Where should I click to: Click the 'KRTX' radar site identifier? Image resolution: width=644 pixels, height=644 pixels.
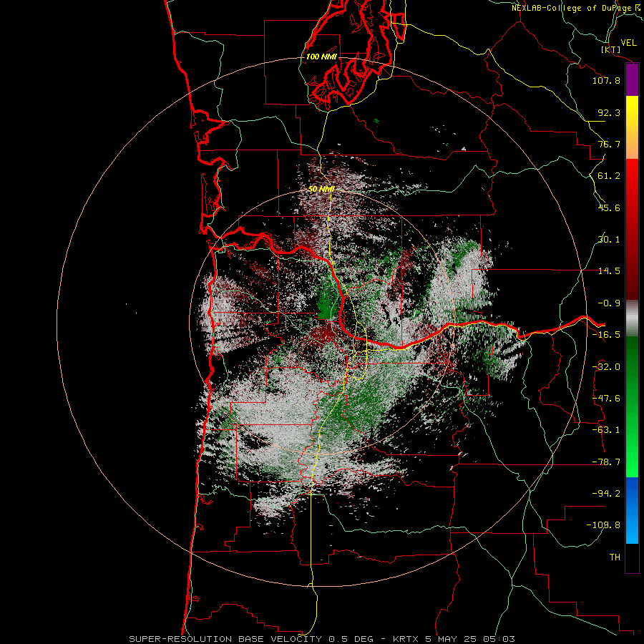(406, 639)
